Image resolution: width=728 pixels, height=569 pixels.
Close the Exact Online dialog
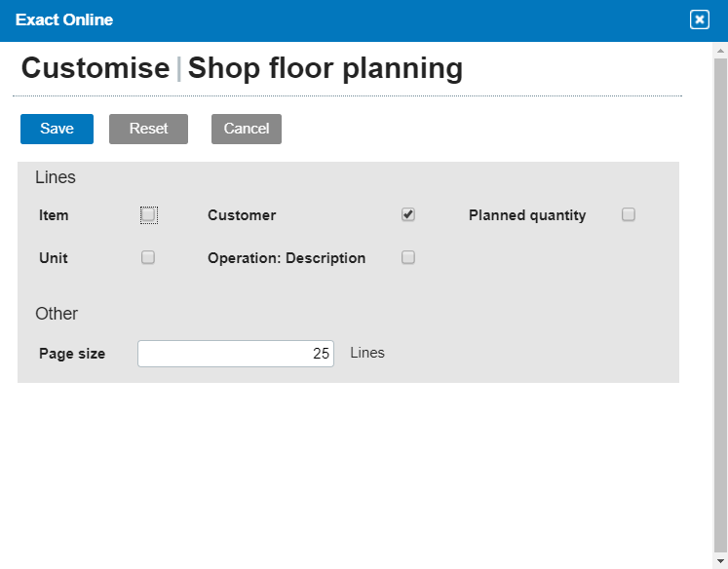pos(699,19)
